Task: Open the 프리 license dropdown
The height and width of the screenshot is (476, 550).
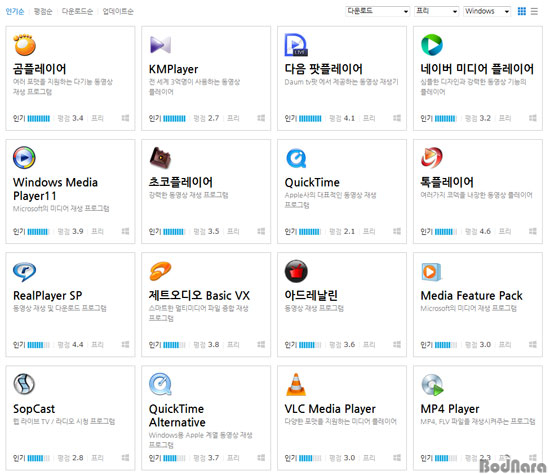Action: point(436,11)
